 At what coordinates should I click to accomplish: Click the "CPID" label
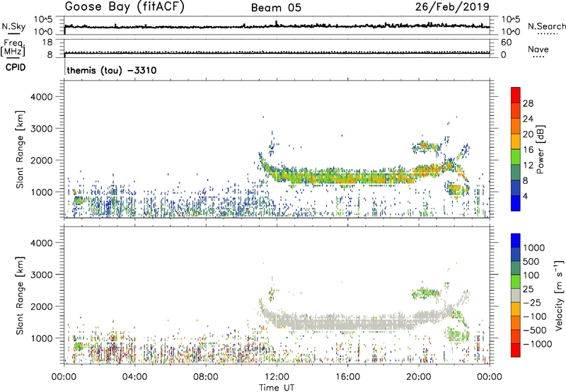(16, 67)
